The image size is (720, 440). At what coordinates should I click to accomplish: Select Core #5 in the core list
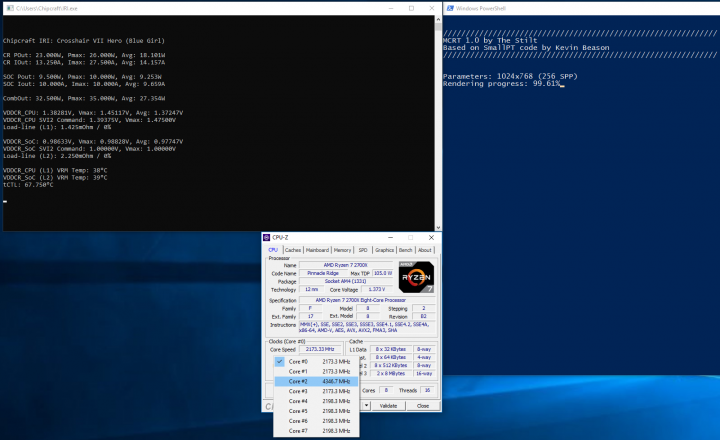(316, 411)
